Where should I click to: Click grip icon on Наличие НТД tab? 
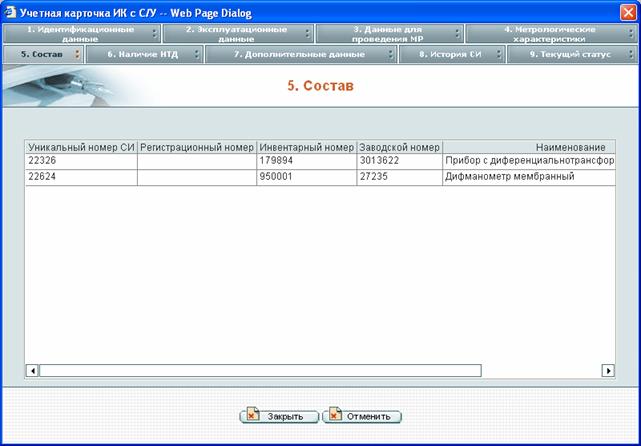pos(197,54)
